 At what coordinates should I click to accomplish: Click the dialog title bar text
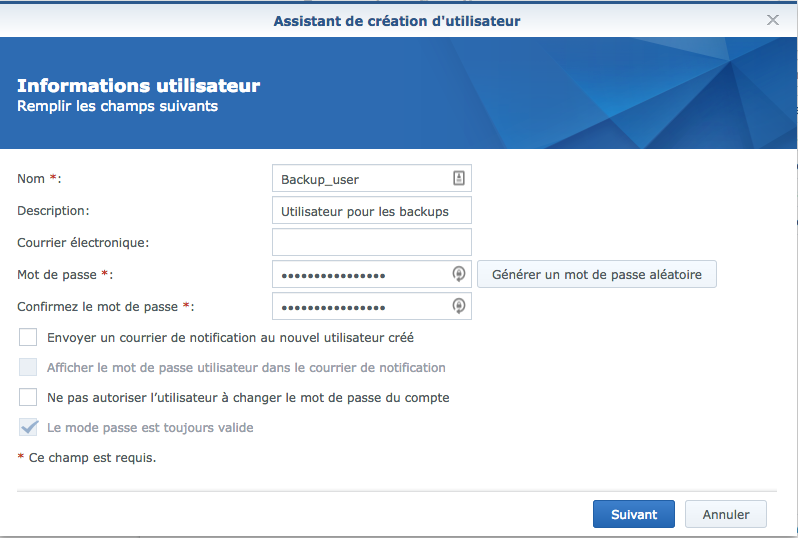click(x=397, y=21)
